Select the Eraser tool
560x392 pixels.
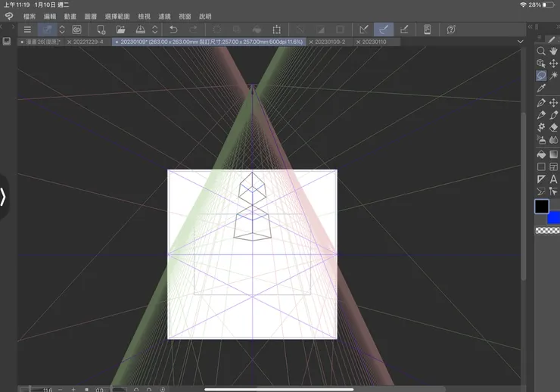point(554,128)
